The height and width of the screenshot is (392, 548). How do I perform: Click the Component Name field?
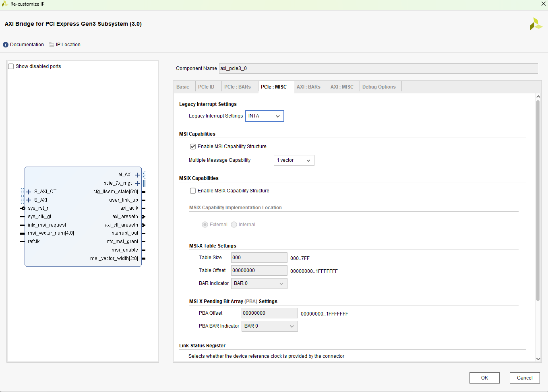click(378, 68)
